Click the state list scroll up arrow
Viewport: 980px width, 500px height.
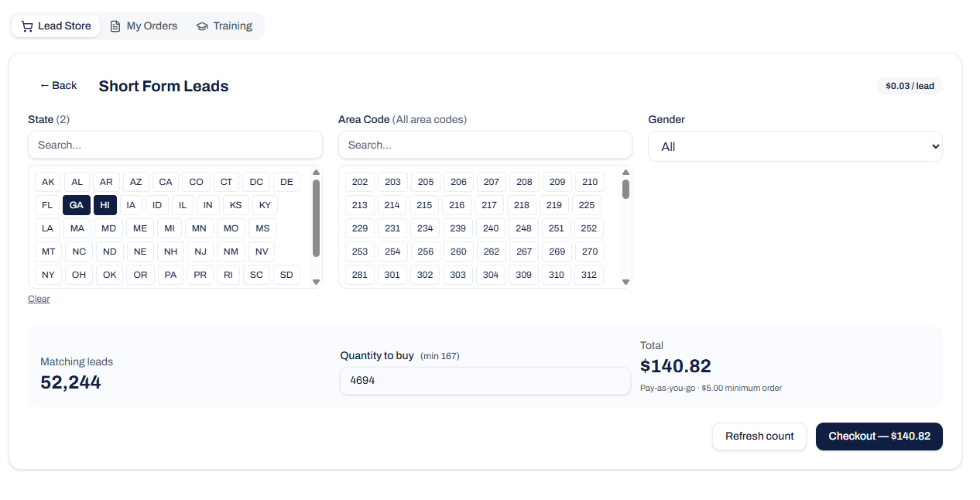pos(316,173)
